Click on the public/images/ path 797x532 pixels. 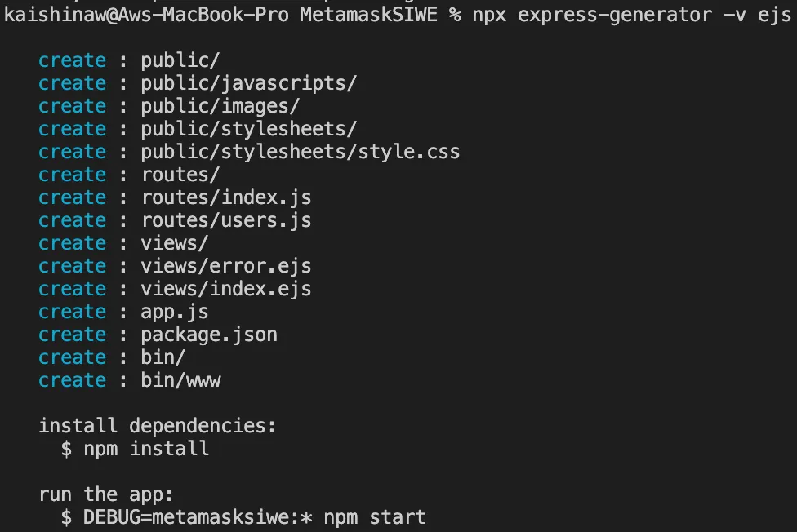(220, 106)
